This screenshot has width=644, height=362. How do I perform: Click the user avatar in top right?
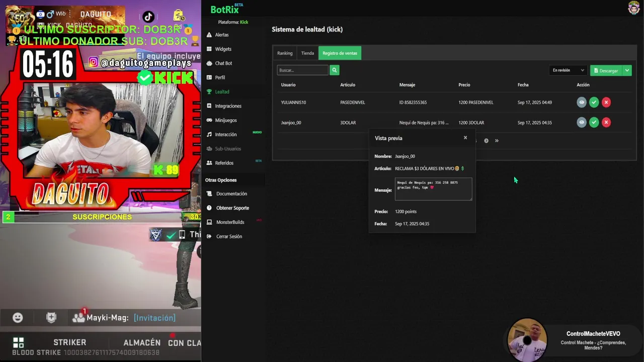point(633,8)
